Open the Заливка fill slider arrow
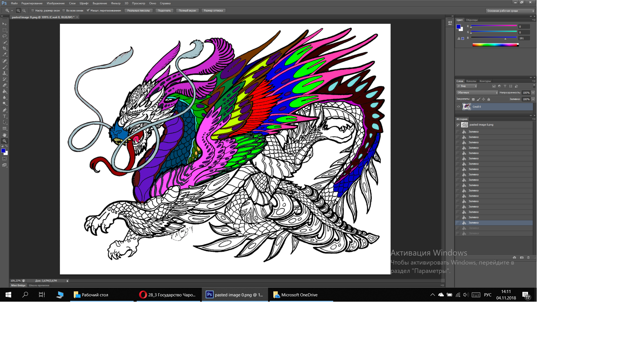Image resolution: width=644 pixels, height=362 pixels. coord(533,99)
